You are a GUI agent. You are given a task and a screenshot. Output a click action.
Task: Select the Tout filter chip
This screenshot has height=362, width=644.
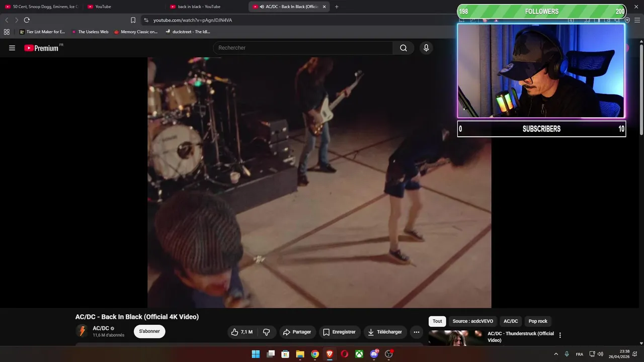pyautogui.click(x=437, y=321)
